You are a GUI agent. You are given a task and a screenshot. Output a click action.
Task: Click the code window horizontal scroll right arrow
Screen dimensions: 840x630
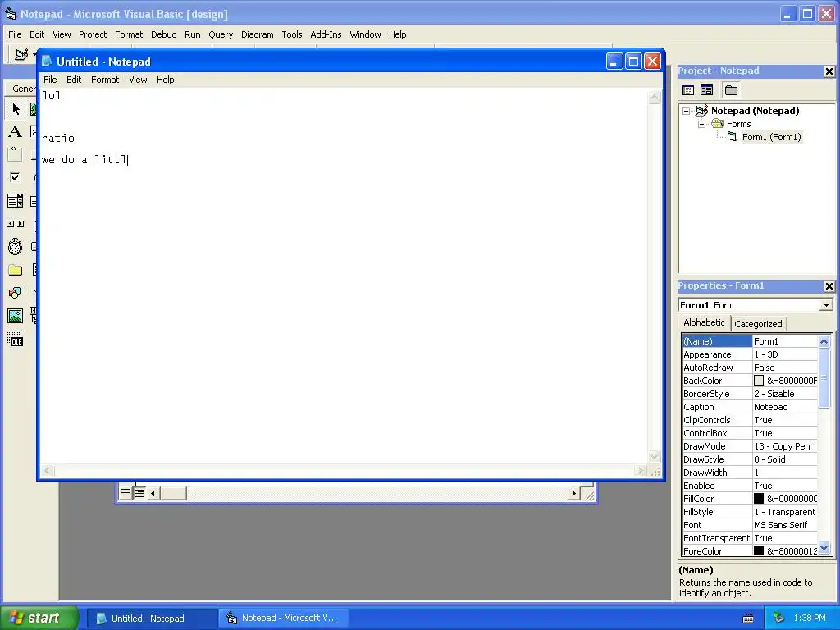coord(573,493)
